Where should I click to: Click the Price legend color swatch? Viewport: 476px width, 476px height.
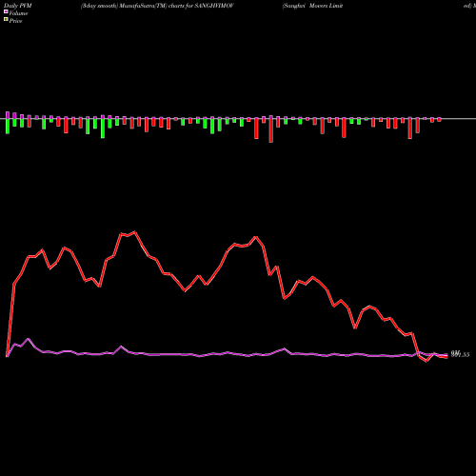click(6, 20)
